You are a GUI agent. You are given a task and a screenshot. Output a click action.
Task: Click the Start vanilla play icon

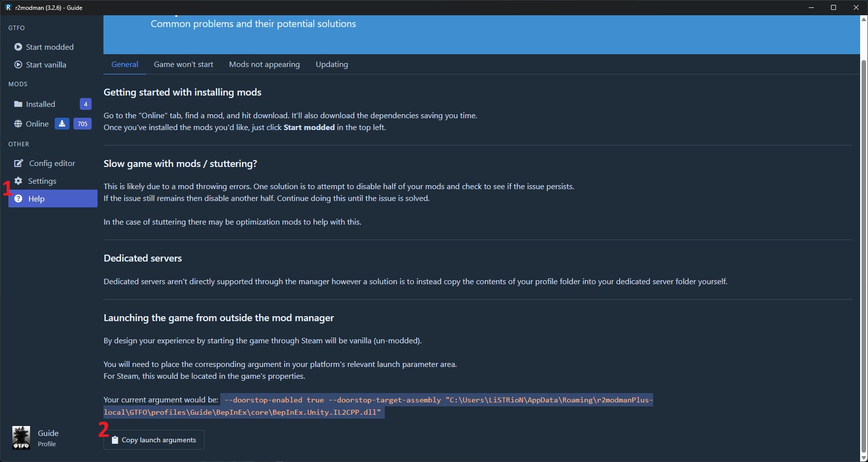click(x=18, y=65)
